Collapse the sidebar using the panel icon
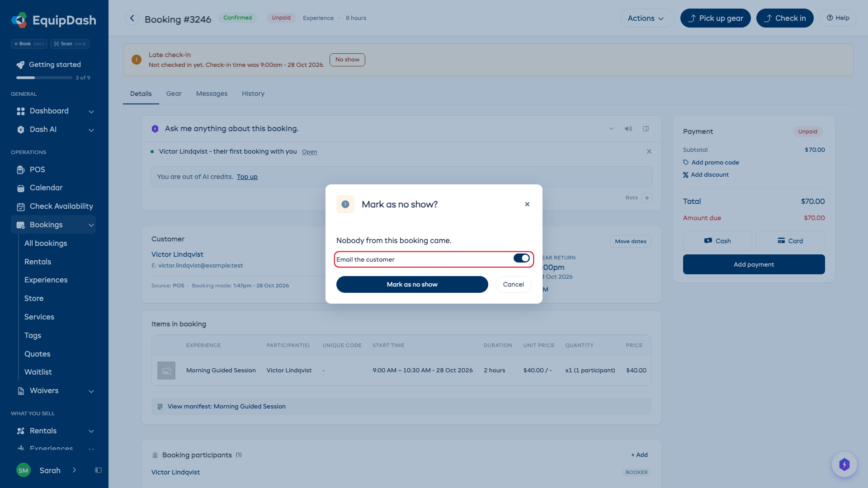This screenshot has height=488, width=868. (x=98, y=470)
